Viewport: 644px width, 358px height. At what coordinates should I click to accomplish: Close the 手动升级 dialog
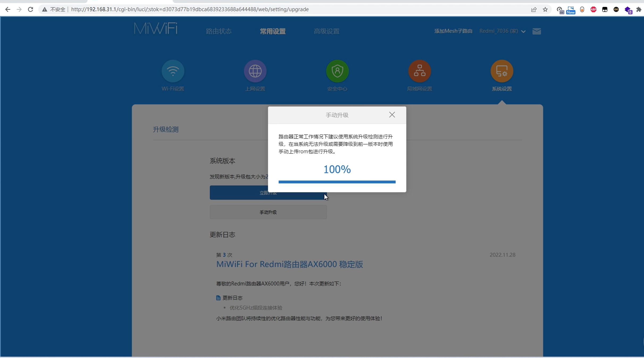pyautogui.click(x=392, y=115)
